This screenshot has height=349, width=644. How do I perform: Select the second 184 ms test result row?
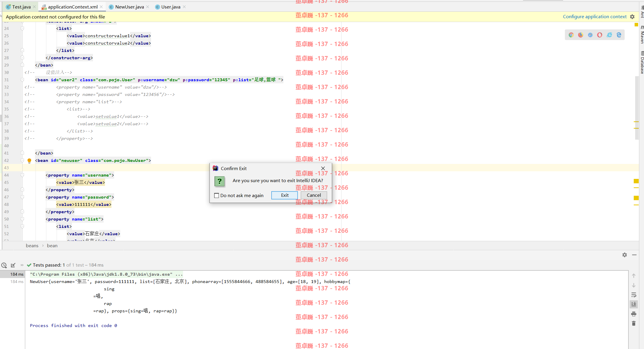tap(12, 282)
